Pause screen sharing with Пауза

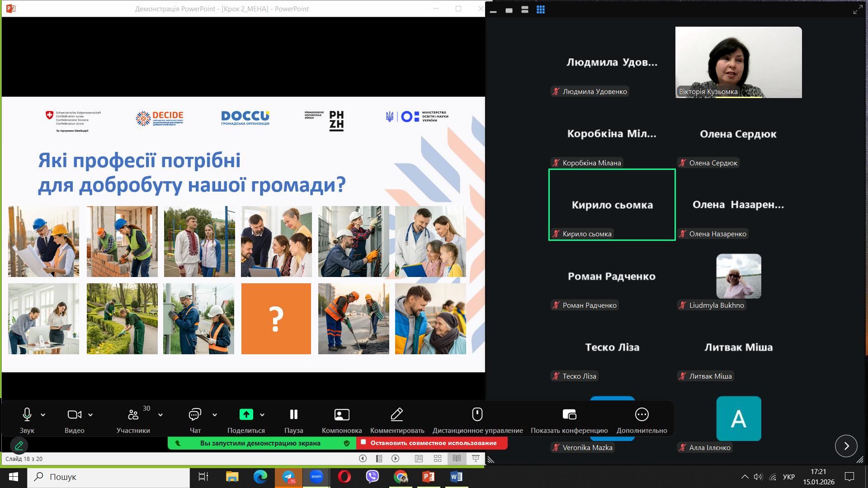tap(293, 415)
